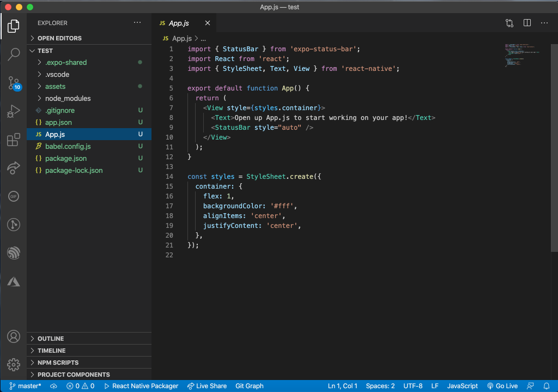Open the package.json file
558x392 pixels.
65,158
